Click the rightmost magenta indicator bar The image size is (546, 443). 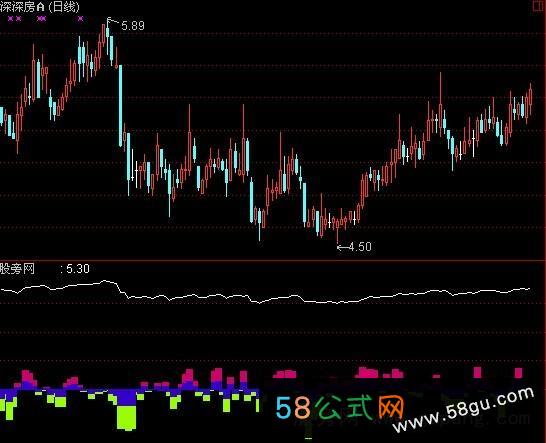pyautogui.click(x=518, y=373)
